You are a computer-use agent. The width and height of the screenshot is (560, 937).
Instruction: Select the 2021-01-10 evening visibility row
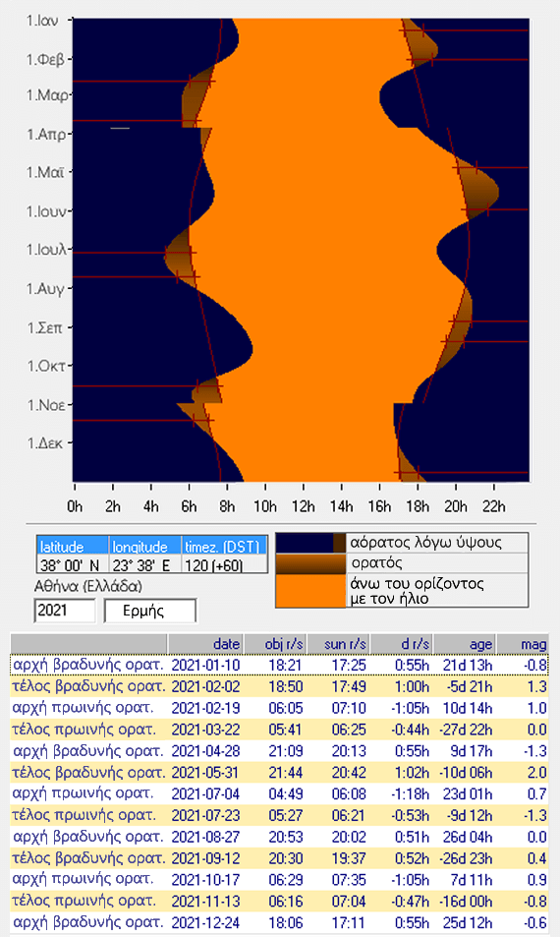pos(279,665)
